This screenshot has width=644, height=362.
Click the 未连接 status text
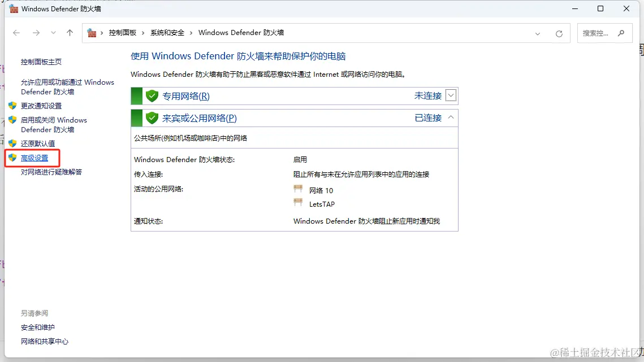tap(428, 95)
